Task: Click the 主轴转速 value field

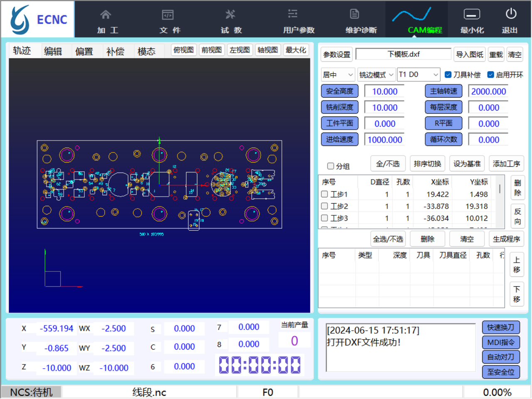Action: coord(488,91)
